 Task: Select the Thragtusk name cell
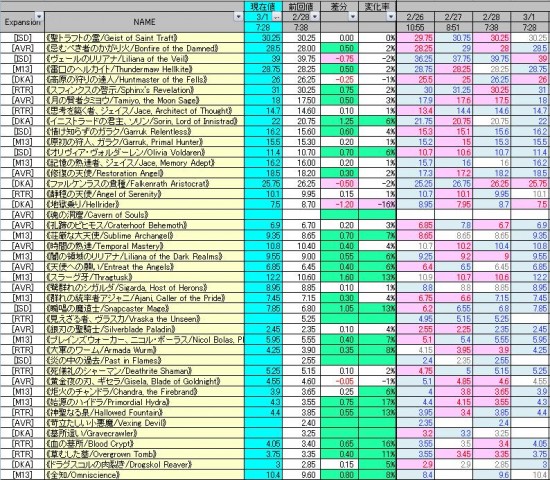click(x=144, y=277)
